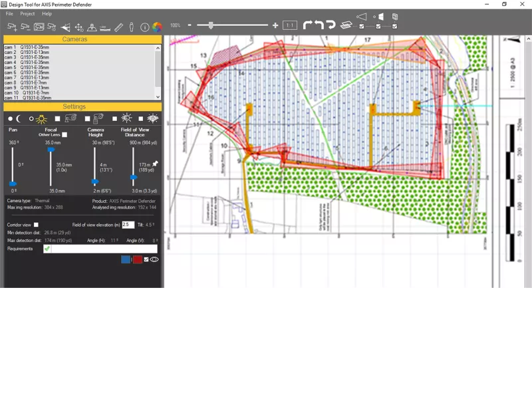Click the info tool icon
The image size is (532, 399).
pyautogui.click(x=144, y=27)
